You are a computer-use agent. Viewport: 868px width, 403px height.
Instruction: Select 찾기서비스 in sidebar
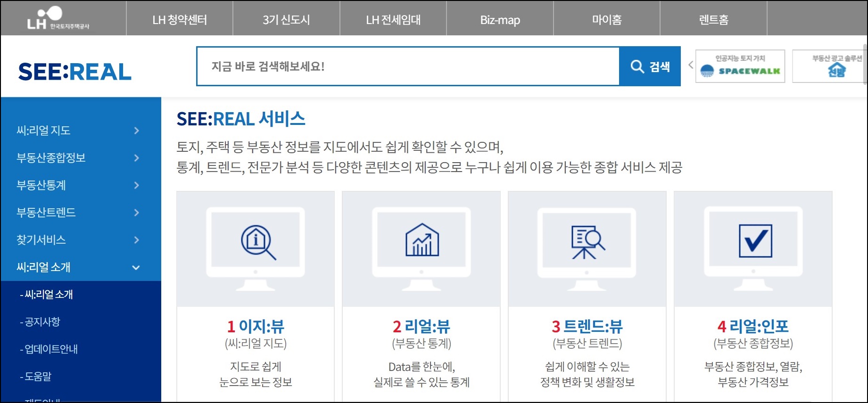click(41, 240)
